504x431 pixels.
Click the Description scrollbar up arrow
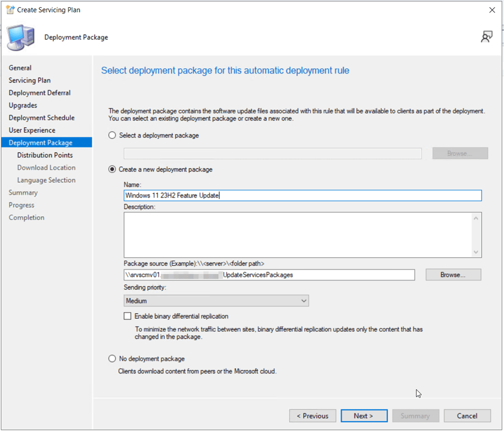click(x=476, y=218)
